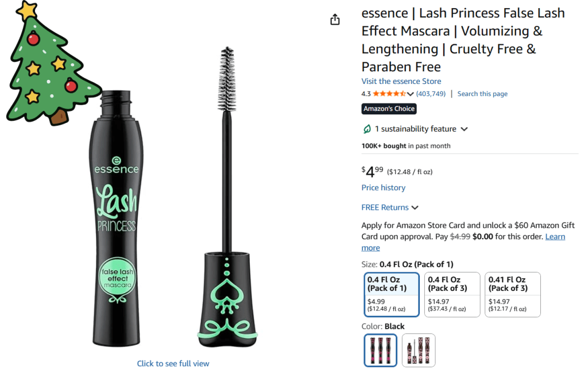Viewport: 588px width, 369px height.
Task: Expand the rating details chevron
Action: coord(411,94)
